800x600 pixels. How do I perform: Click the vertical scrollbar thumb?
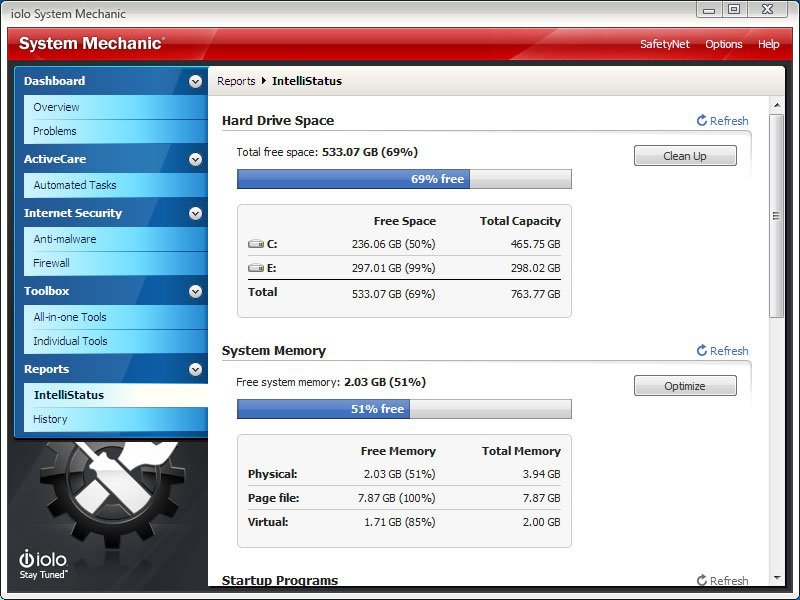[x=776, y=216]
